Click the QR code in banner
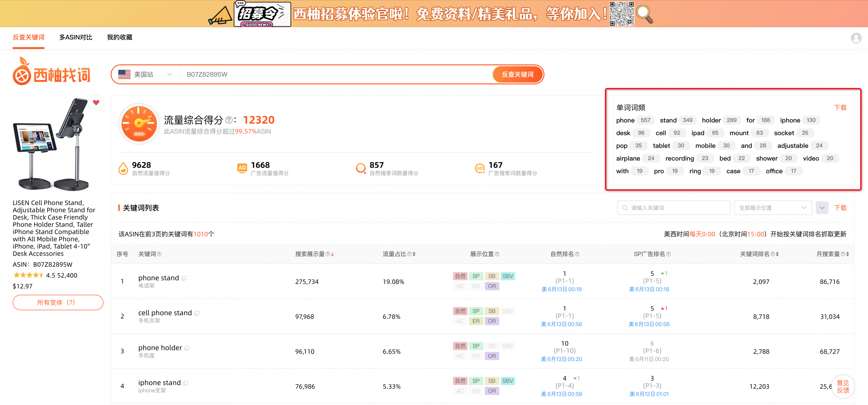This screenshot has width=868, height=405. [622, 14]
